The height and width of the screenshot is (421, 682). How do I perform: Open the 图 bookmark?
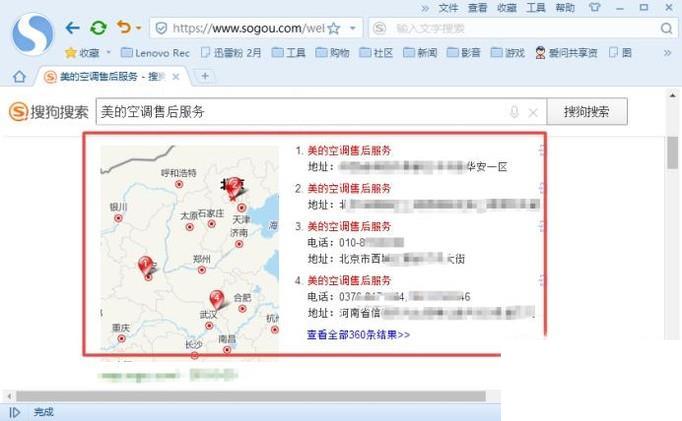620,53
